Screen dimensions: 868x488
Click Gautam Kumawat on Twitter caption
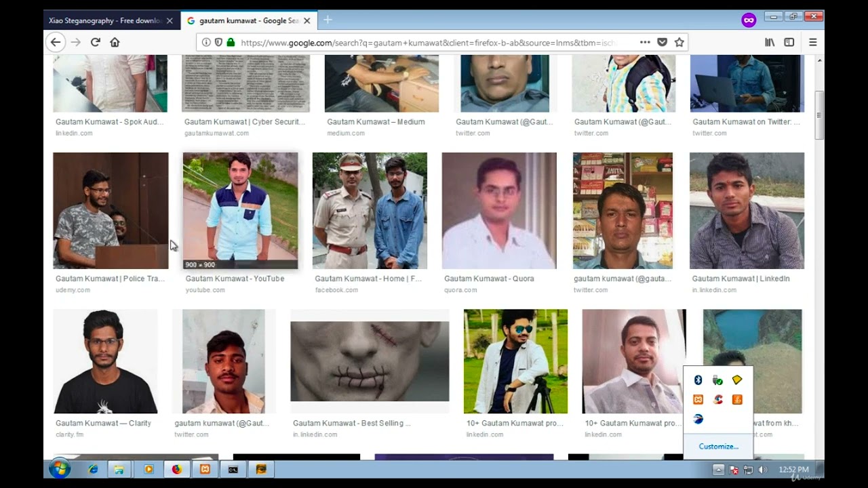click(746, 122)
